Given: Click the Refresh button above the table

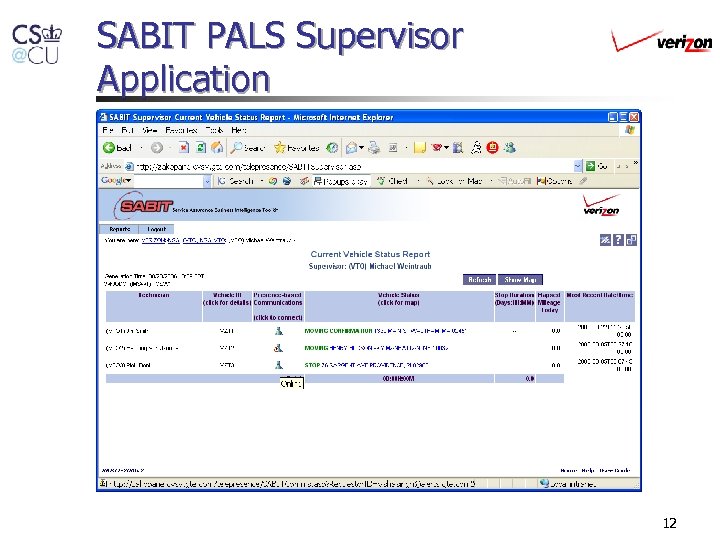Looking at the screenshot, I should [479, 279].
